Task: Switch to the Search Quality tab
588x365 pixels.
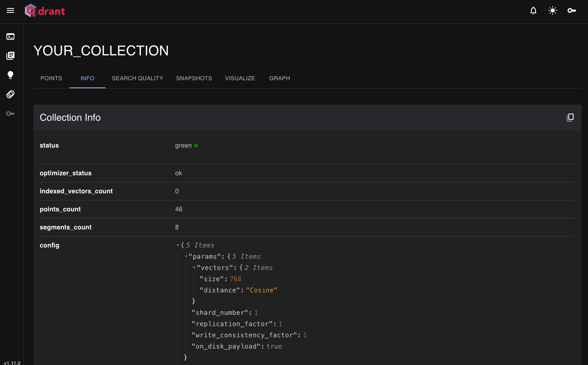Action: pos(138,78)
